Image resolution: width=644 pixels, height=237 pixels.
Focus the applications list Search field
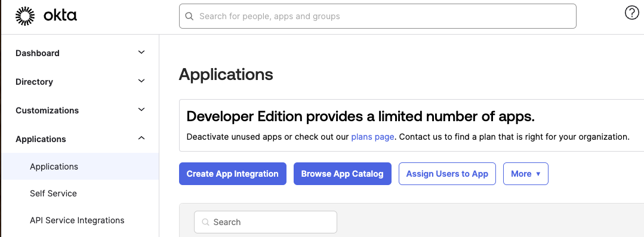point(266,222)
